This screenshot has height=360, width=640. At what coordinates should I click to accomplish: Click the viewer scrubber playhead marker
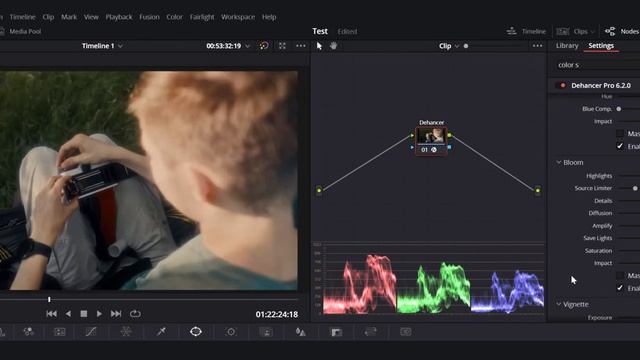coord(49,300)
